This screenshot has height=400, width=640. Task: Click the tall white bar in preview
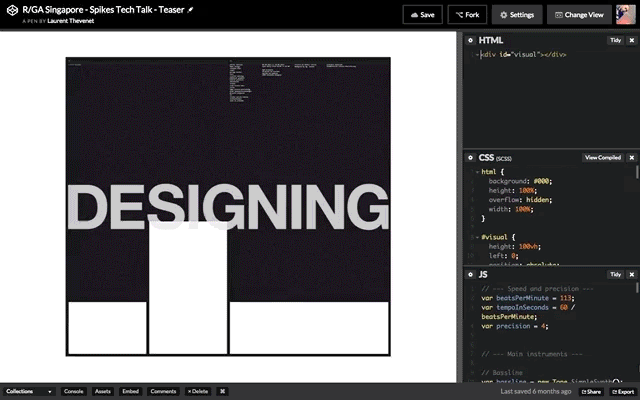coord(188,288)
